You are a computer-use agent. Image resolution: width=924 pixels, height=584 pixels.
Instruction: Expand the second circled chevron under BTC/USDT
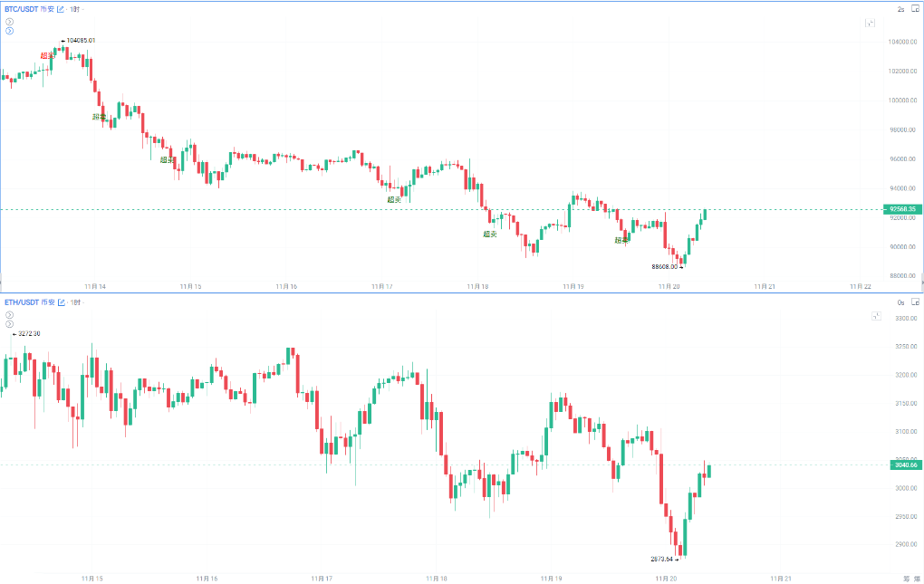point(9,31)
